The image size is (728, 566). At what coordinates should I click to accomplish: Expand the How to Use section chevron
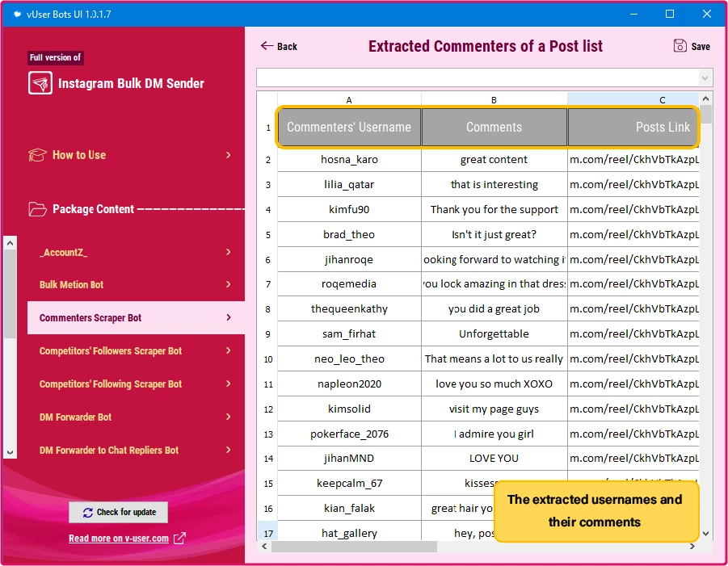tap(229, 155)
